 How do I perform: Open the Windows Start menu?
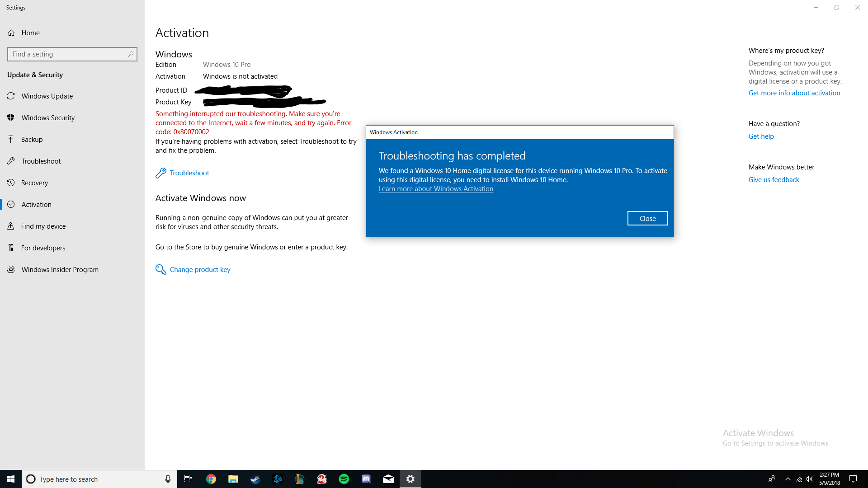(11, 479)
